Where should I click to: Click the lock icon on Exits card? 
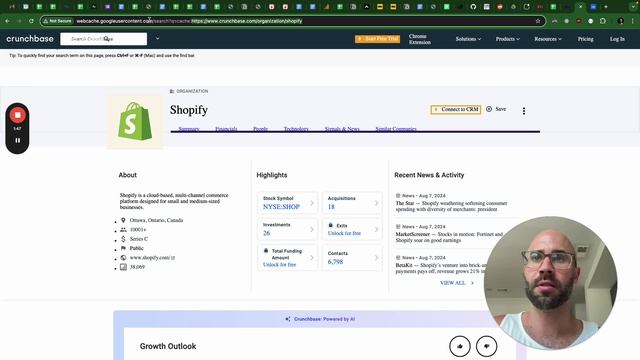click(331, 225)
